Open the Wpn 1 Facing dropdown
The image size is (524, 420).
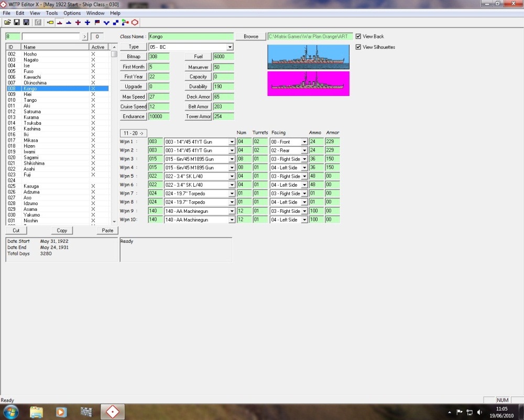click(304, 142)
